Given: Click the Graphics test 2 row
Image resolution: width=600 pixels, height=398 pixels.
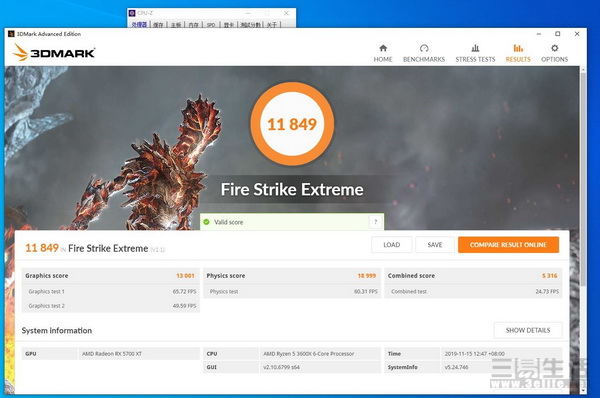Looking at the screenshot, I should pyautogui.click(x=111, y=306).
